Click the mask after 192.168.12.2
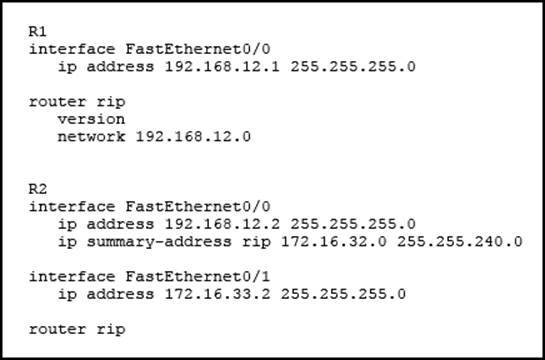Image resolution: width=545 pixels, height=360 pixels. [353, 224]
